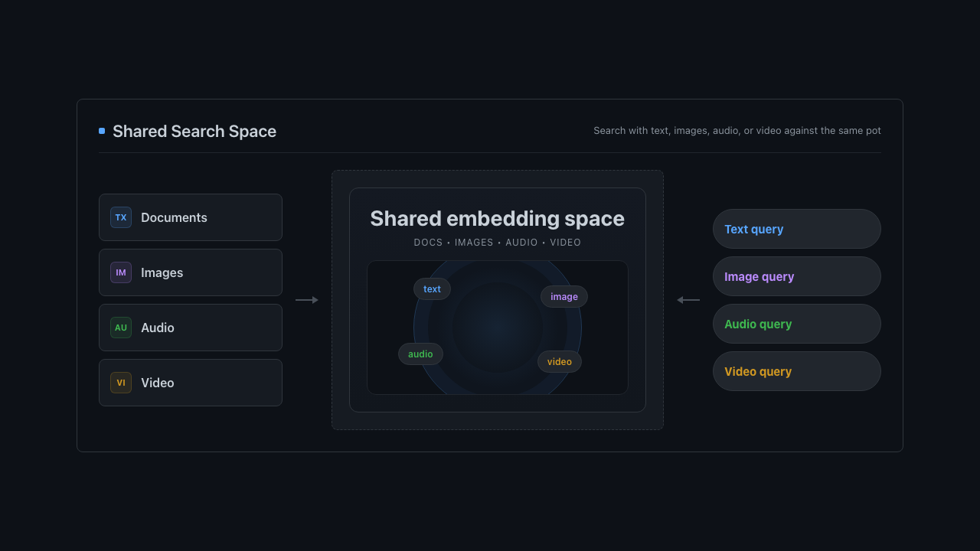Viewport: 980px width, 551px height.
Task: Click the green video chip swatch
Action: [x=559, y=361]
